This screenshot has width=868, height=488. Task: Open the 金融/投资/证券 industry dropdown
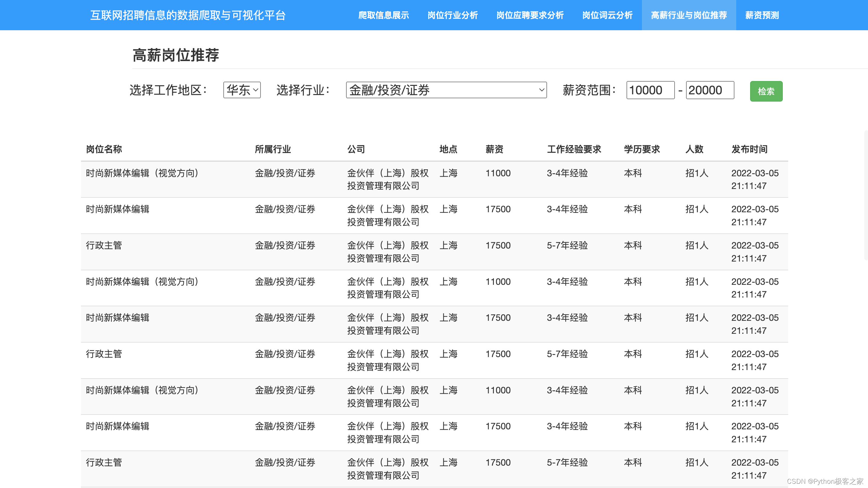(x=446, y=90)
